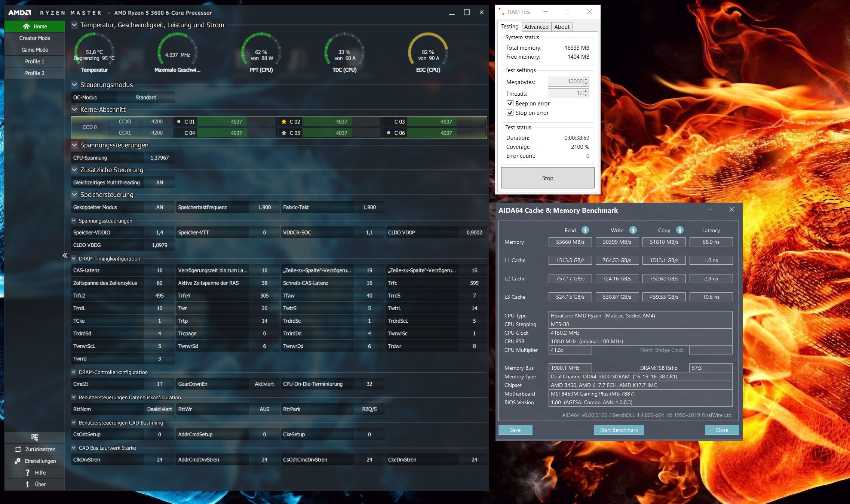
Task: Click the OC-Modus Standard value
Action: (x=146, y=97)
